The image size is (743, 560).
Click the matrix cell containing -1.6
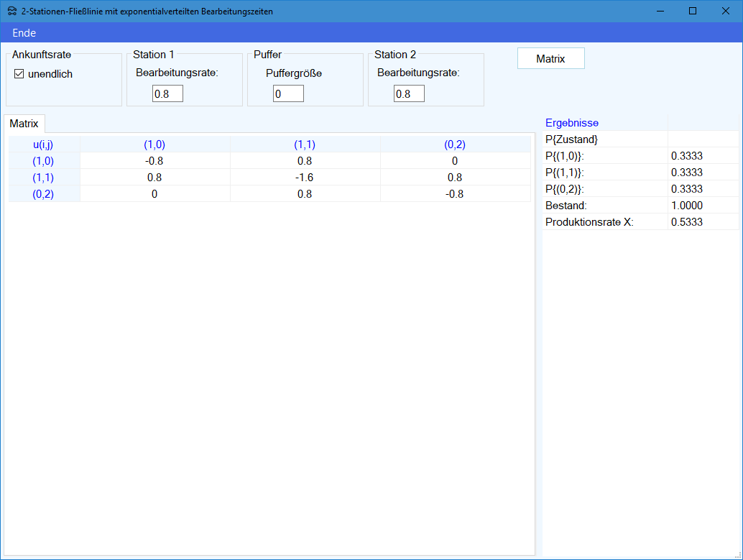pyautogui.click(x=305, y=177)
